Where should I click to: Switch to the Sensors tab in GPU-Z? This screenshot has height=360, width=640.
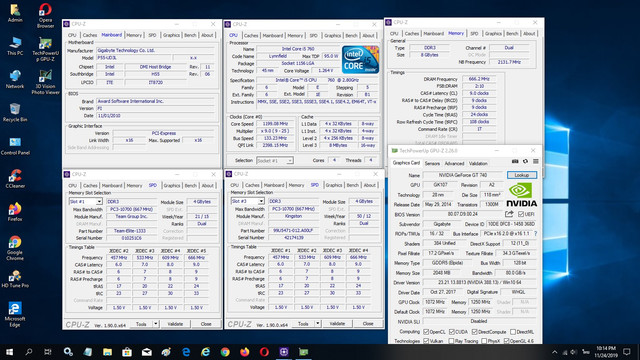(x=432, y=163)
